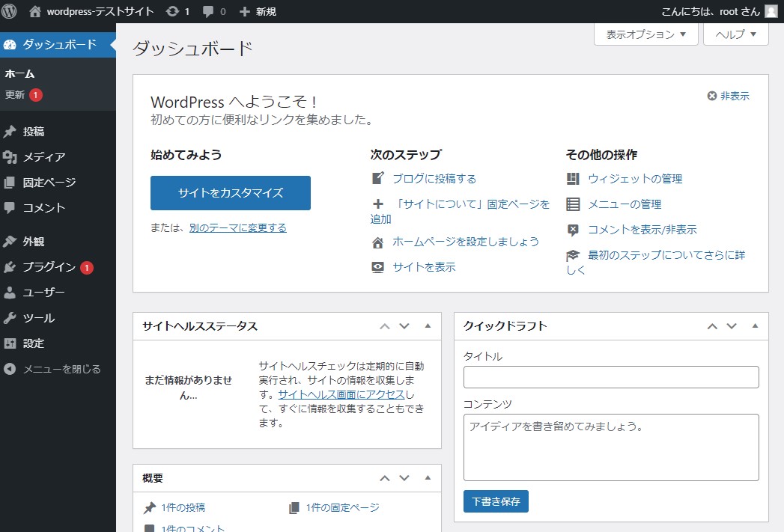Open 投稿 (Posts) in the sidebar
The width and height of the screenshot is (784, 532).
tap(34, 132)
